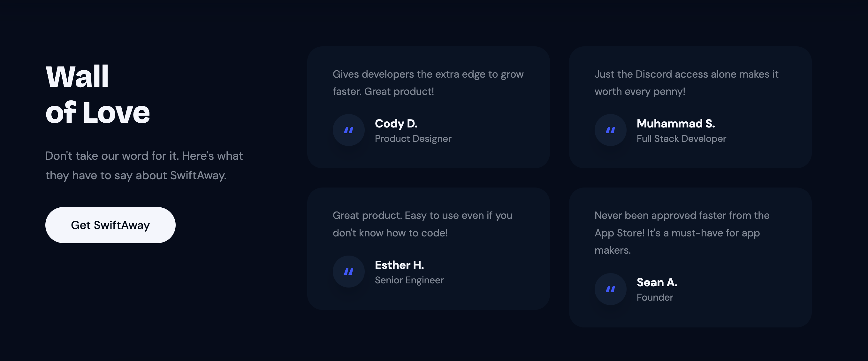Select the Sean A. reviewer name
Viewport: 868px width, 361px height.
coord(657,282)
